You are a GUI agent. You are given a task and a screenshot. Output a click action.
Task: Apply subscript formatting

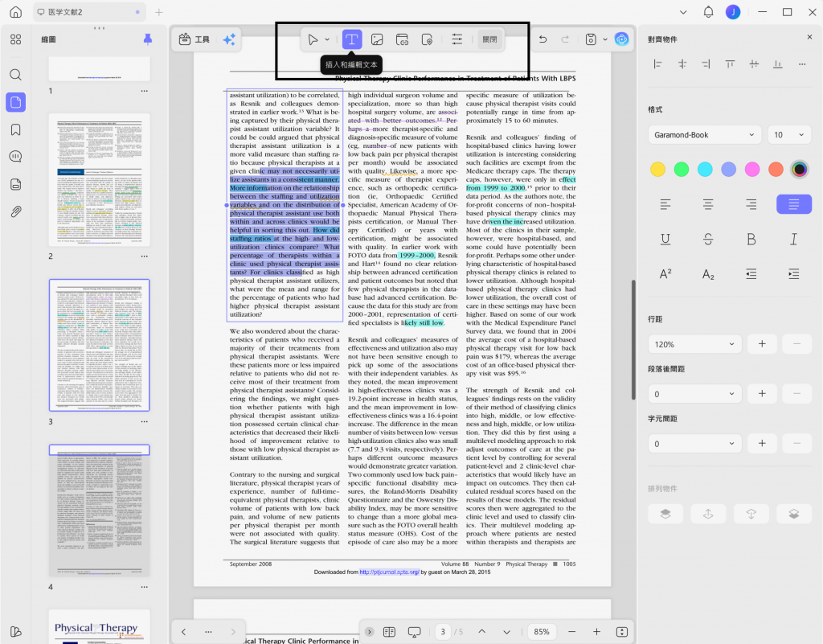pyautogui.click(x=708, y=274)
